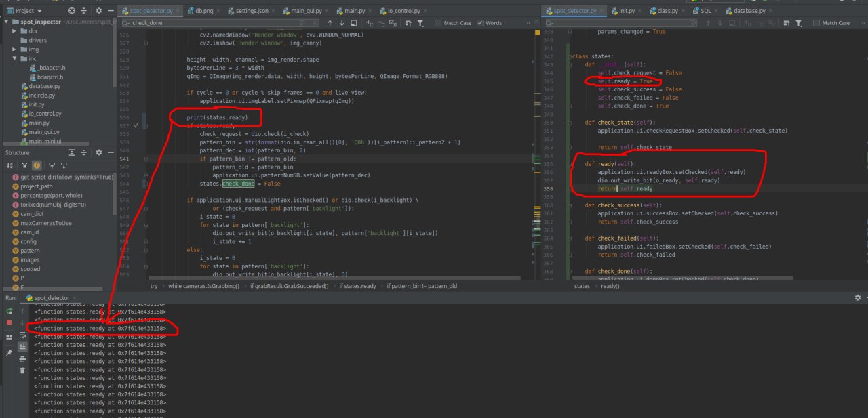The width and height of the screenshot is (868, 418).
Task: Jump to next search occurrence arrow
Action: coord(343,23)
